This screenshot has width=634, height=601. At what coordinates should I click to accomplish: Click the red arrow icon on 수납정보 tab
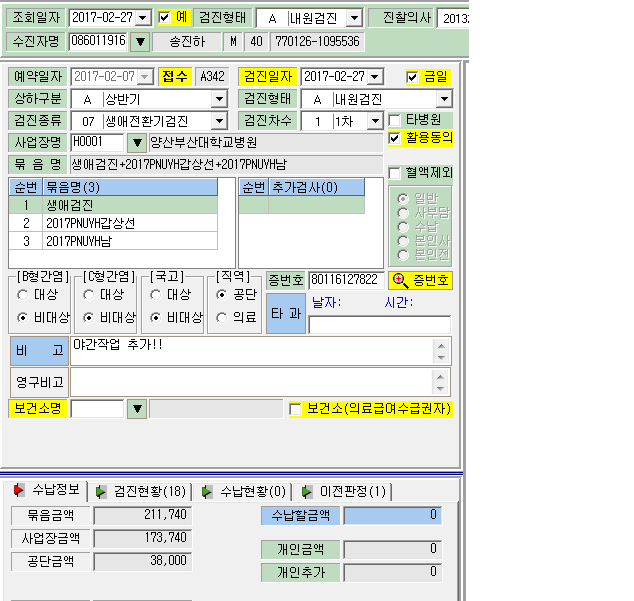(18, 490)
